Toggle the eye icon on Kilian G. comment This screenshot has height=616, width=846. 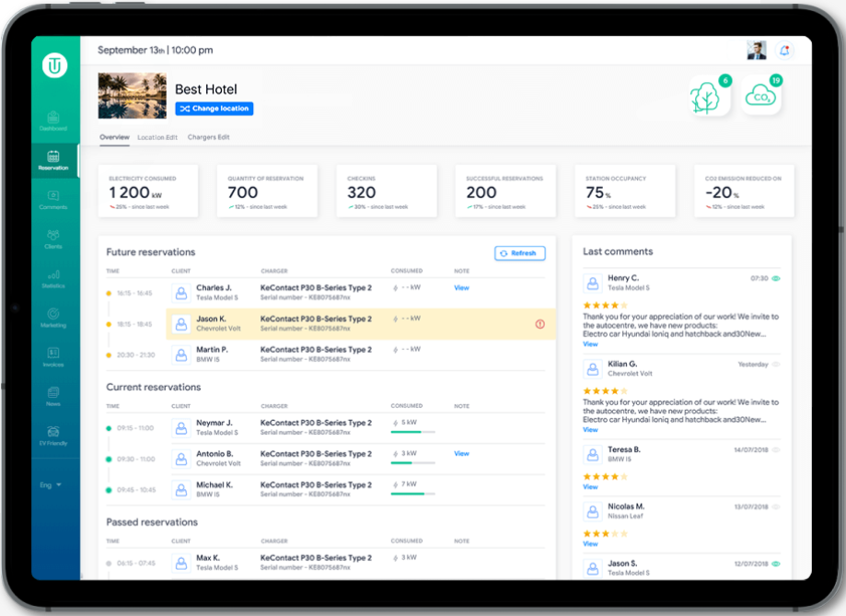[776, 365]
